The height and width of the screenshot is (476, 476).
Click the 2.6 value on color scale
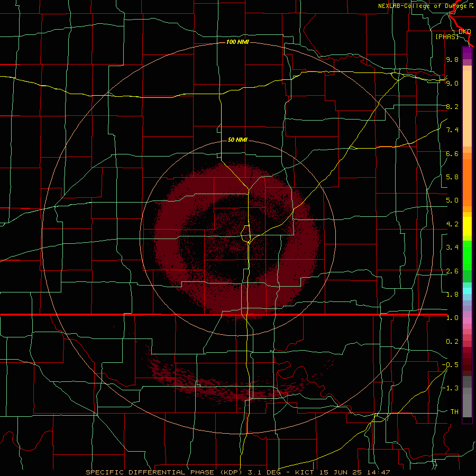[x=452, y=271]
